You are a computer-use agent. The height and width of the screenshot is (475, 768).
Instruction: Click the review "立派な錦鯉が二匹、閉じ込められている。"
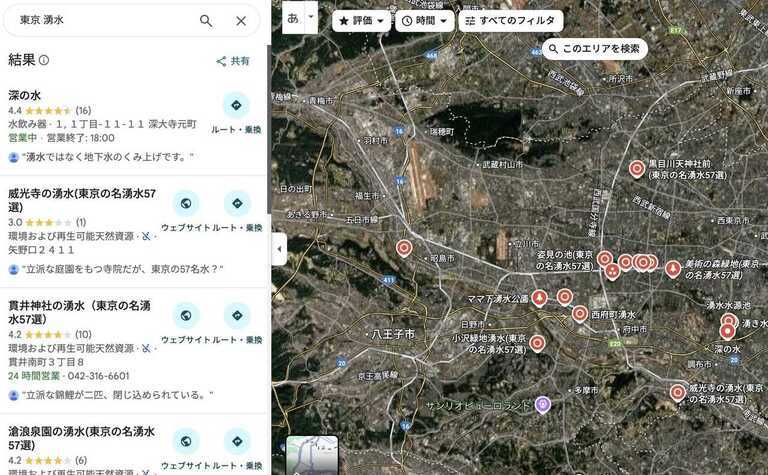pyautogui.click(x=118, y=395)
